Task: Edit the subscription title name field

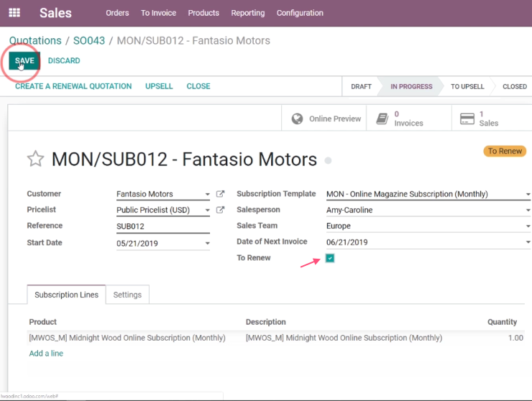Action: point(184,160)
